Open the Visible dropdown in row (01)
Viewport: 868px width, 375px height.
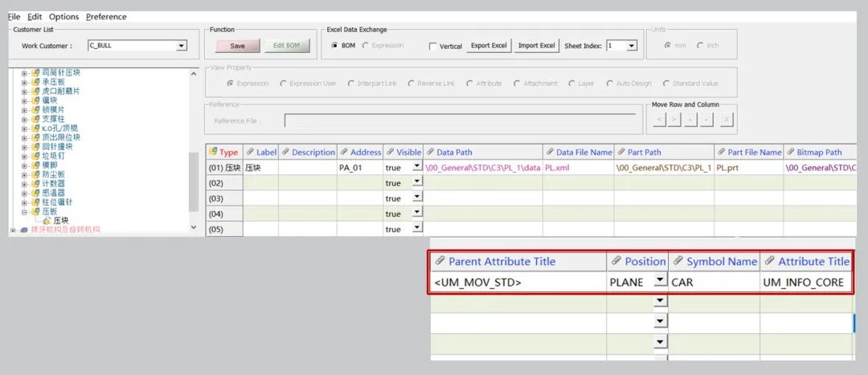(x=417, y=166)
